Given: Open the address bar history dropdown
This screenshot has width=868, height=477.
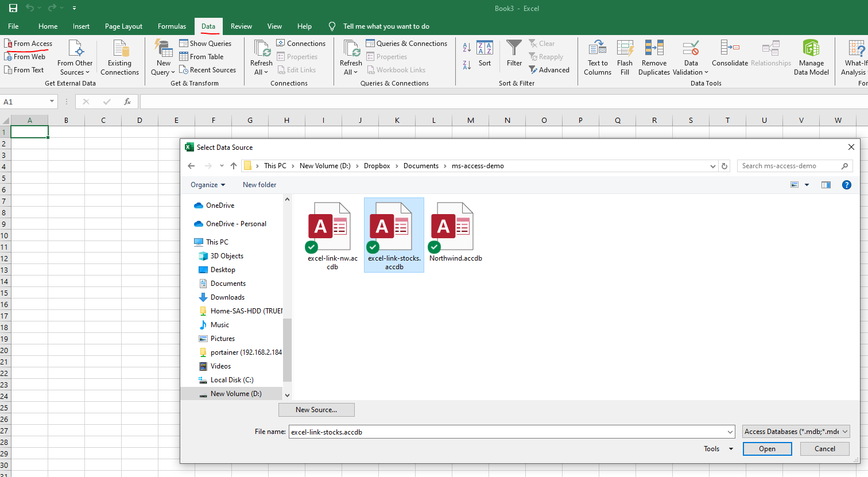Looking at the screenshot, I should pyautogui.click(x=712, y=166).
